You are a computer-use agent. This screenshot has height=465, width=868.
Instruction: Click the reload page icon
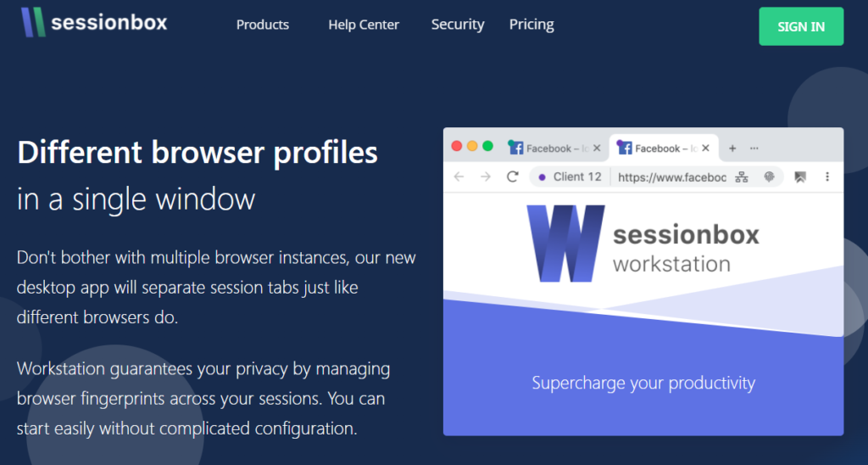[513, 176]
